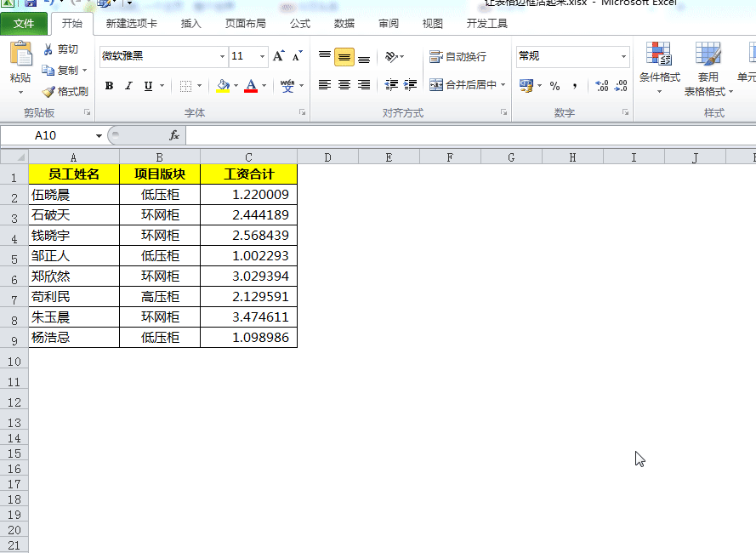
Task: Increase indent icon
Action: 410,85
